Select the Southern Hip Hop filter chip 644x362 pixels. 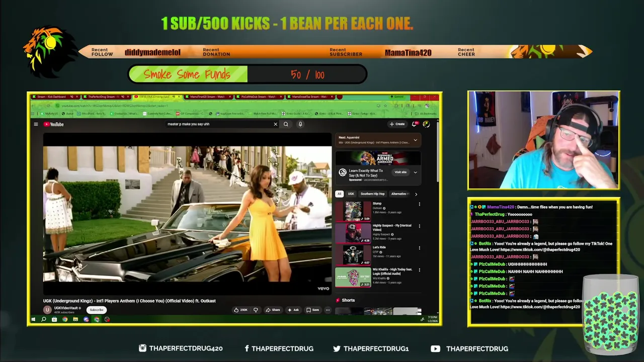pyautogui.click(x=372, y=194)
